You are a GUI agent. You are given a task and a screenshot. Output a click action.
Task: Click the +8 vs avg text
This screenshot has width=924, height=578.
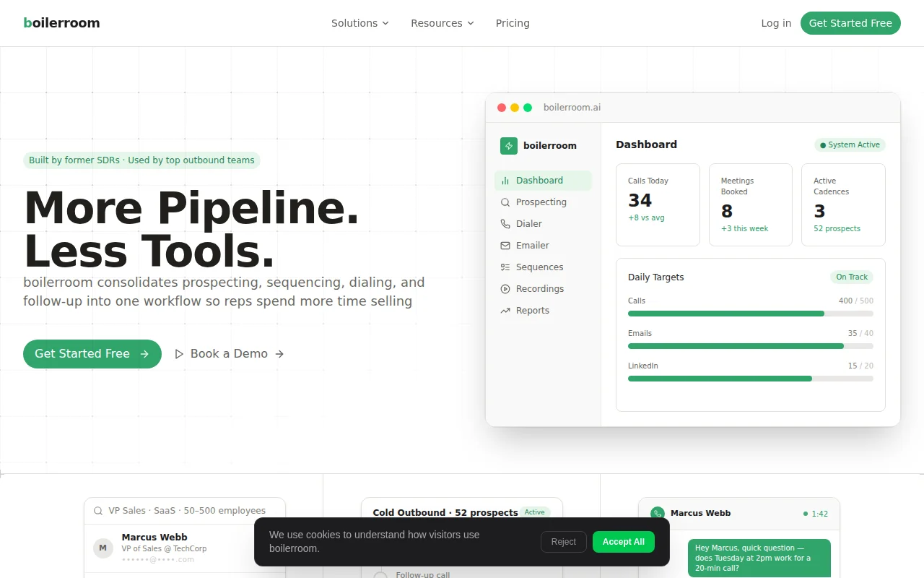[646, 217]
